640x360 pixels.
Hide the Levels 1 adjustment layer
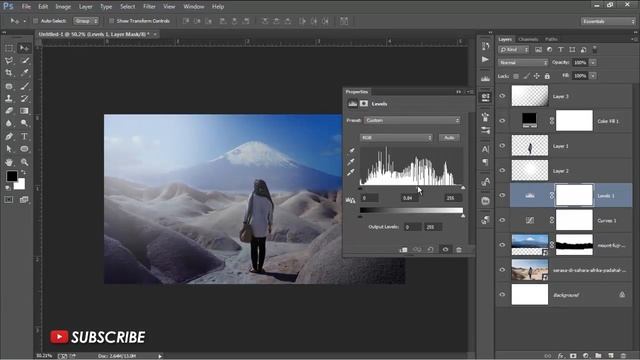click(x=502, y=196)
